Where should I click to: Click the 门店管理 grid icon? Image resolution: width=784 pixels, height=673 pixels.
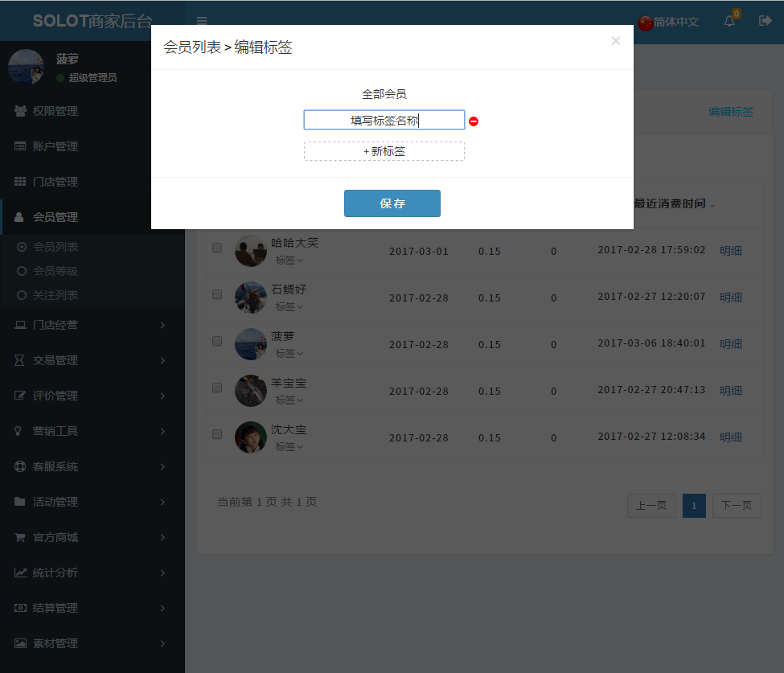(x=20, y=182)
